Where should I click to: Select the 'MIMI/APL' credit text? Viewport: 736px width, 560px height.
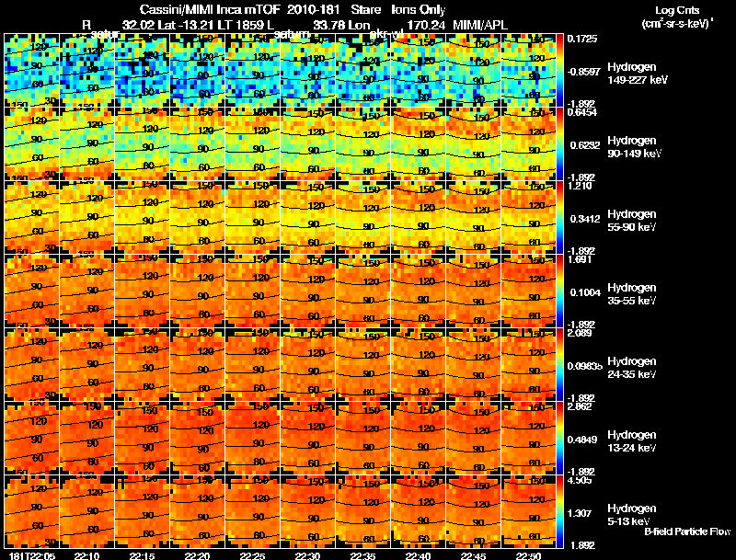(x=480, y=25)
